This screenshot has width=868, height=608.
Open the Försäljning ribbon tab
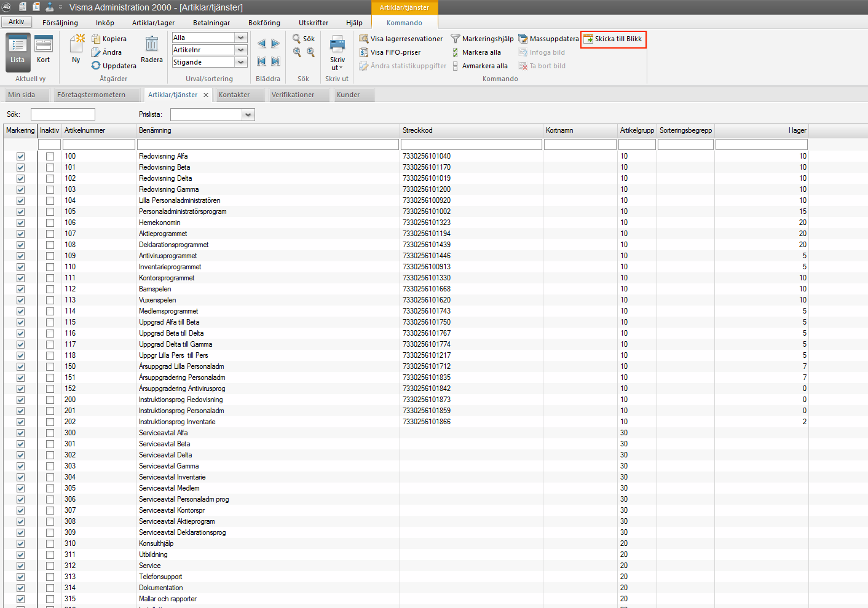click(60, 23)
